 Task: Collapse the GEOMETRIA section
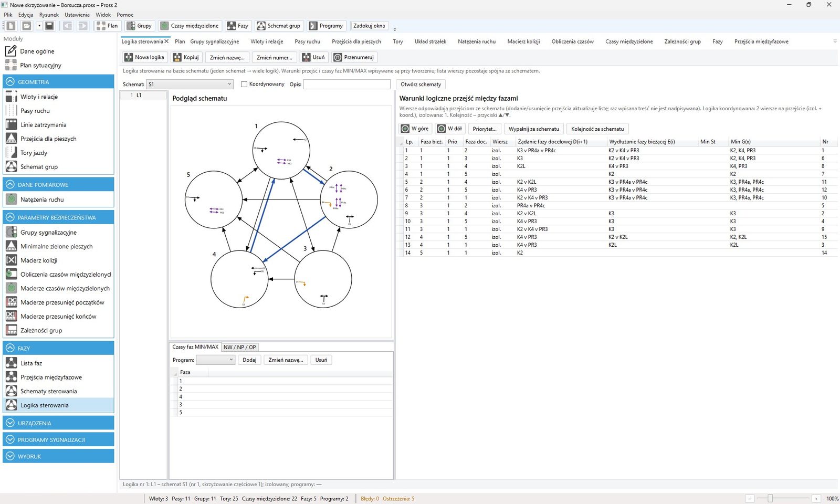click(58, 82)
